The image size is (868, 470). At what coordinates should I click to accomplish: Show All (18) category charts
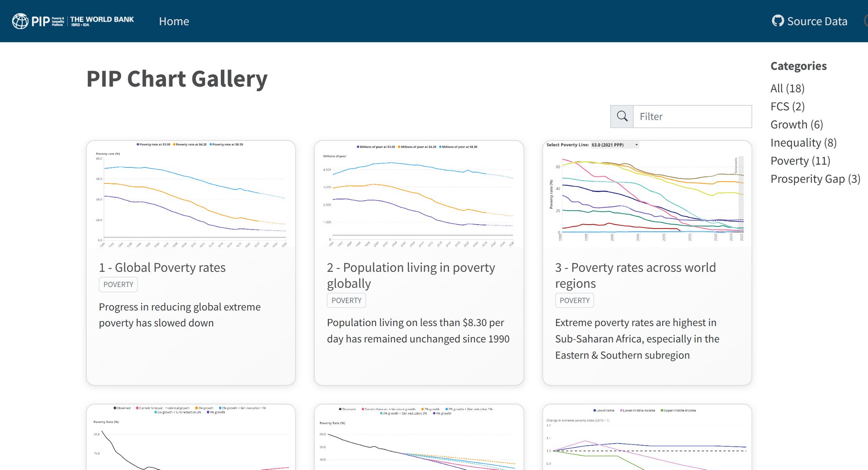coord(787,88)
